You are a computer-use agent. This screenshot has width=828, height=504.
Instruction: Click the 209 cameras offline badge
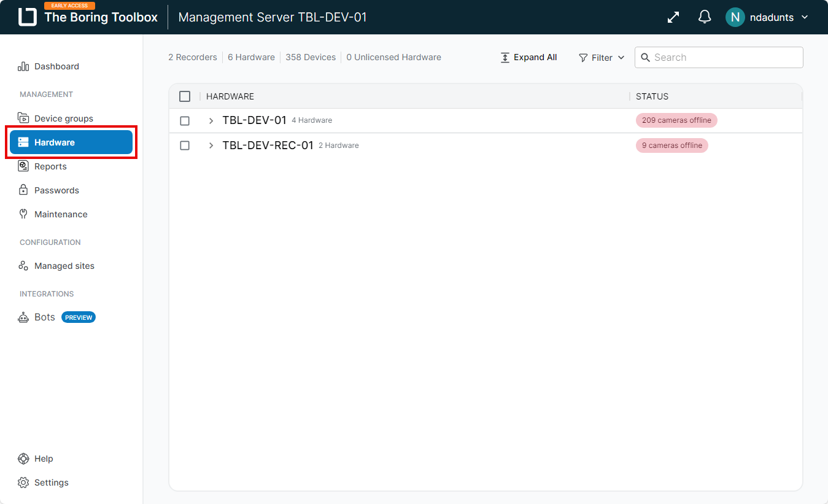[676, 120]
